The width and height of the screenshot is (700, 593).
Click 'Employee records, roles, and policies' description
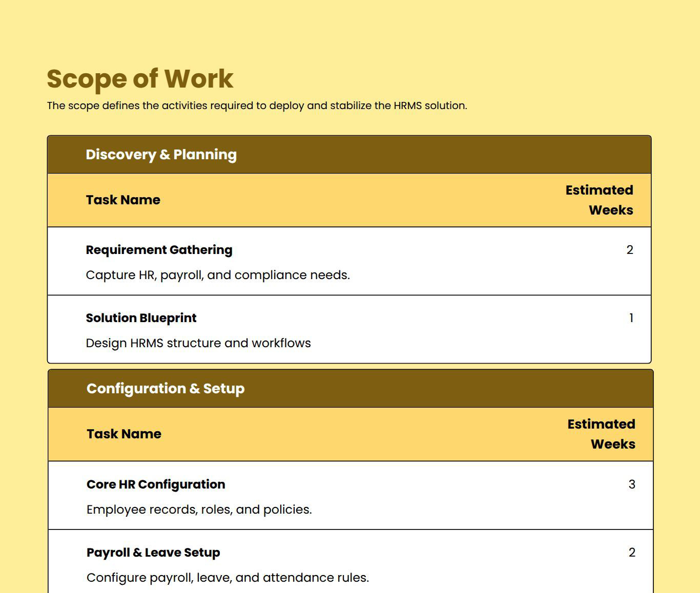[199, 510]
